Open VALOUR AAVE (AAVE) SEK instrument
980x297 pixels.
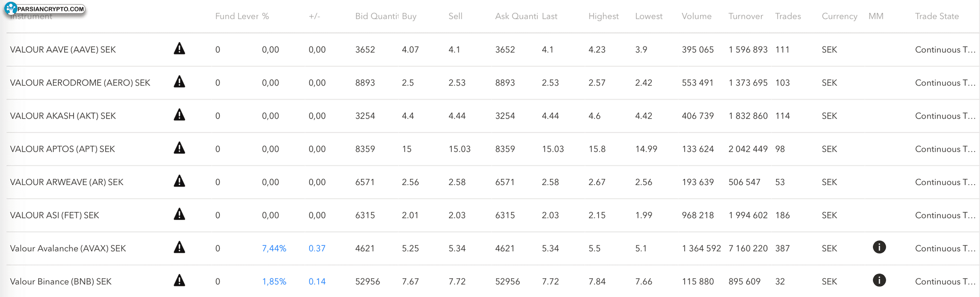pyautogui.click(x=63, y=50)
